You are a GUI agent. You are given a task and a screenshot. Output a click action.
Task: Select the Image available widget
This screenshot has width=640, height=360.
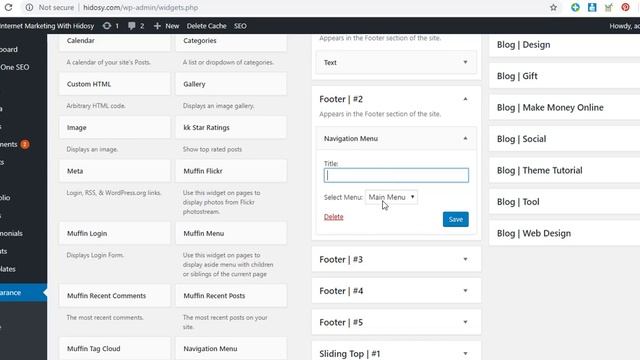115,127
